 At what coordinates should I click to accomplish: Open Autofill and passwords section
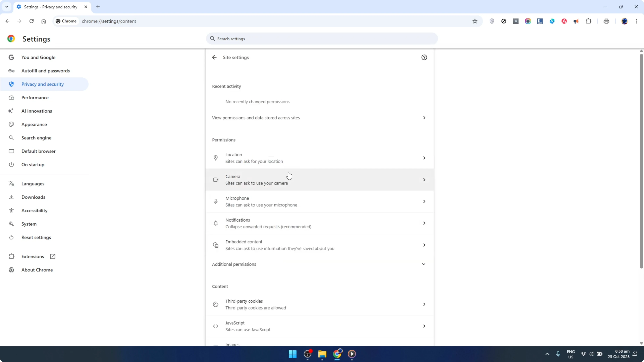pyautogui.click(x=44, y=71)
